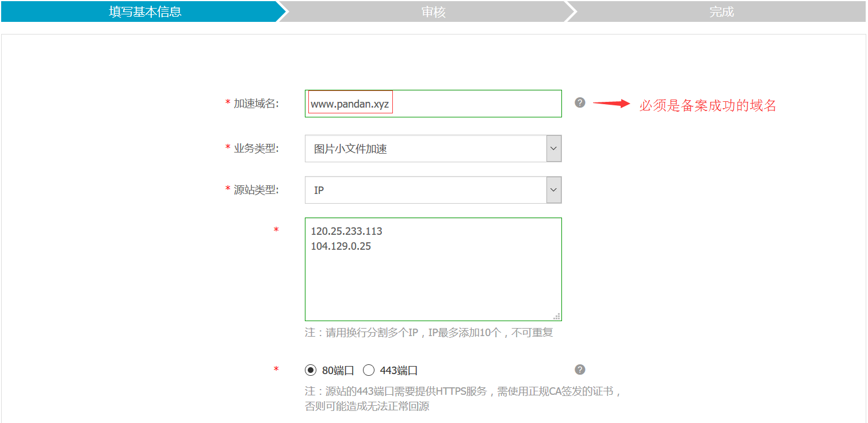Open the 源站类型 dropdown showing IP

click(433, 190)
